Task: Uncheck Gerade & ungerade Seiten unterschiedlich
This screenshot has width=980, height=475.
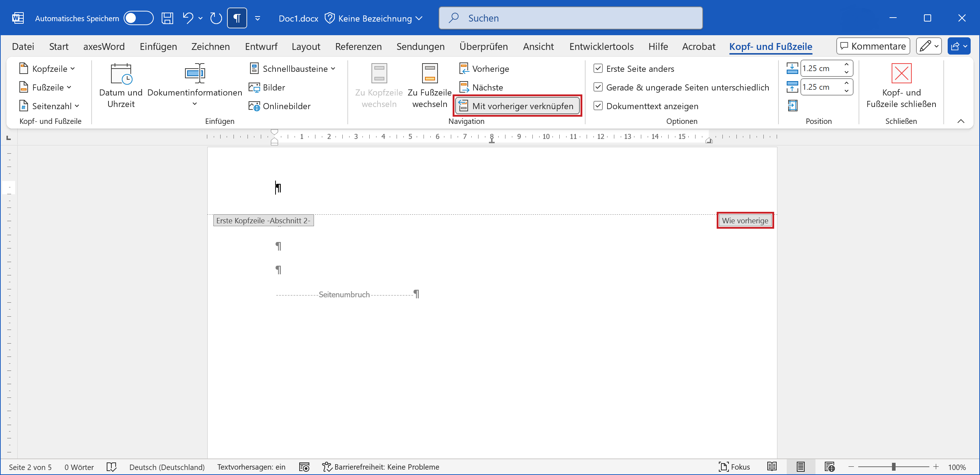Action: coord(598,87)
